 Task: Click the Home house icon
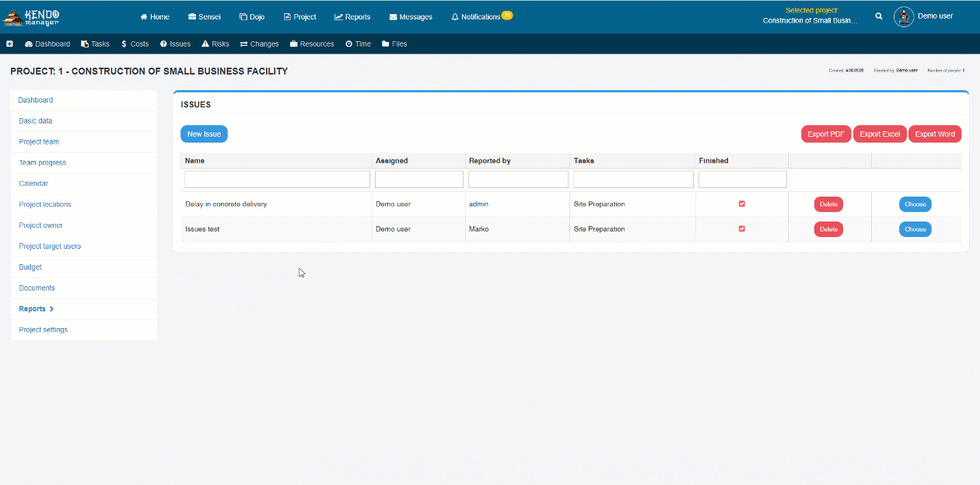pos(144,17)
